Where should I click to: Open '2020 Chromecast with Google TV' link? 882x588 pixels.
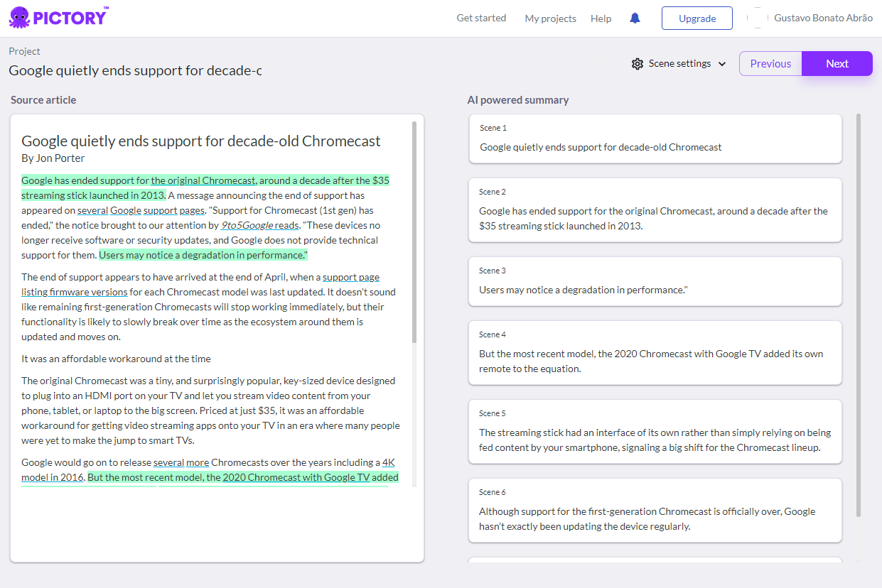(296, 477)
